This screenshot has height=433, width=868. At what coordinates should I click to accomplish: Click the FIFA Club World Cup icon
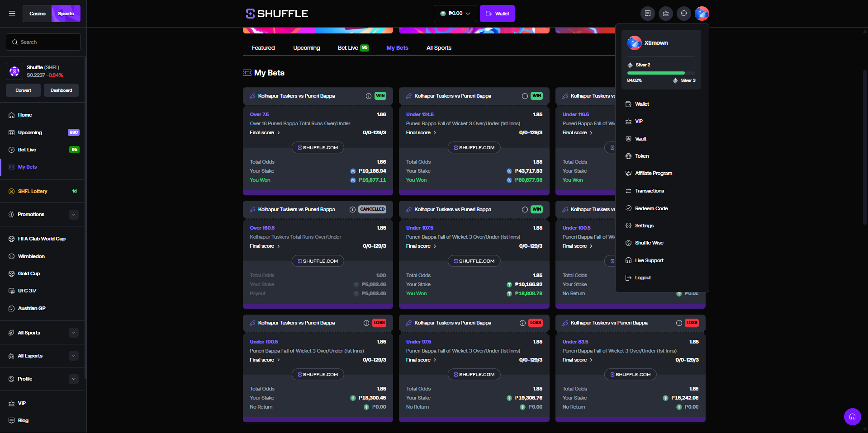pos(12,239)
